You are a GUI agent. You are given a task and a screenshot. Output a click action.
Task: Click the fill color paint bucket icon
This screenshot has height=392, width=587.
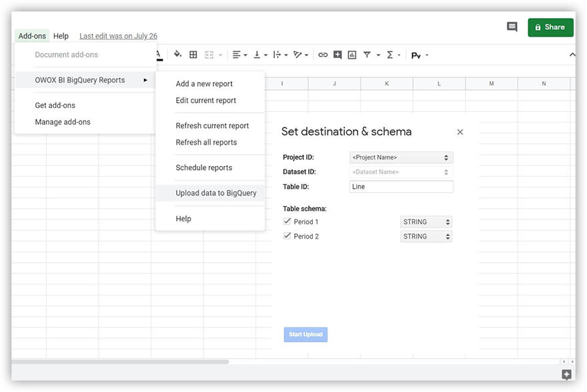[177, 55]
